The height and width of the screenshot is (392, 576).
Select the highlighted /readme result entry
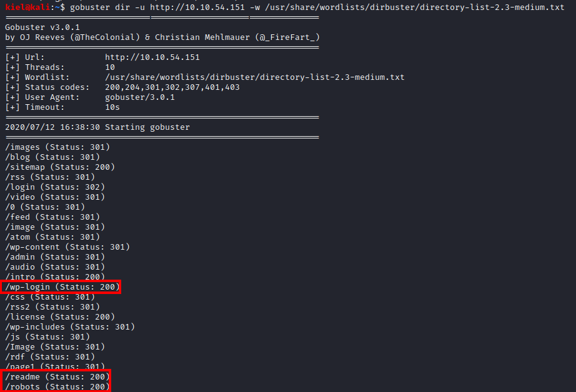coord(57,377)
